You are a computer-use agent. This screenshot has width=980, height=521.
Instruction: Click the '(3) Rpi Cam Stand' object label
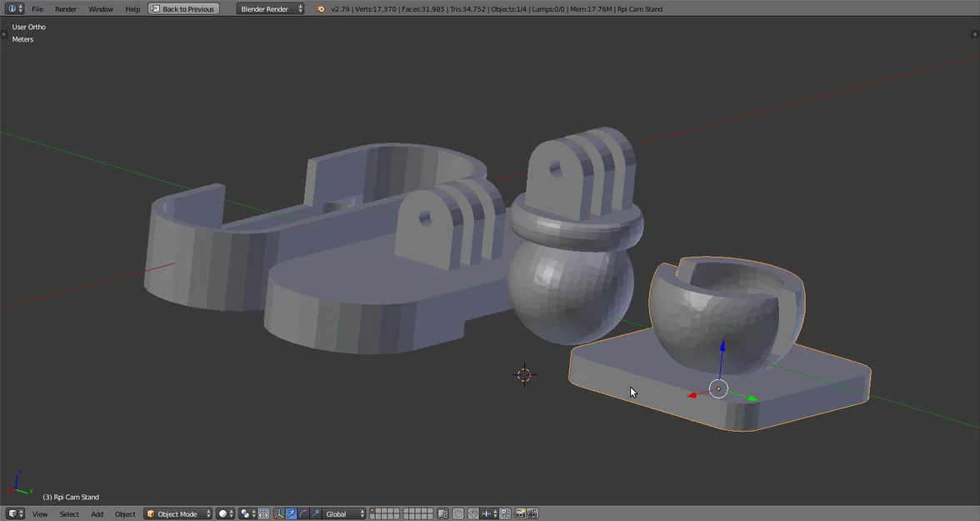(71, 497)
